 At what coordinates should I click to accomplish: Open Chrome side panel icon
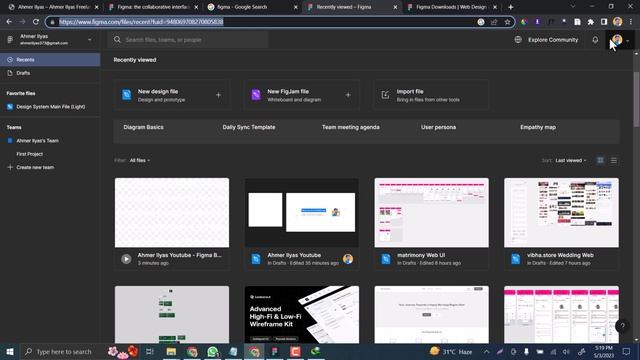pyautogui.click(x=604, y=22)
